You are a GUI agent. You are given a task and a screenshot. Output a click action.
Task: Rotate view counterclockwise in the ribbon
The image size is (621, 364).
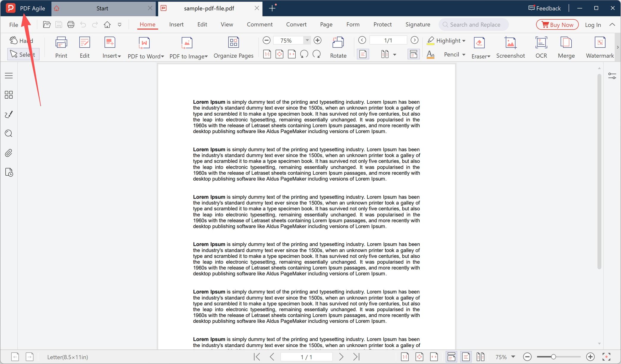(x=304, y=54)
